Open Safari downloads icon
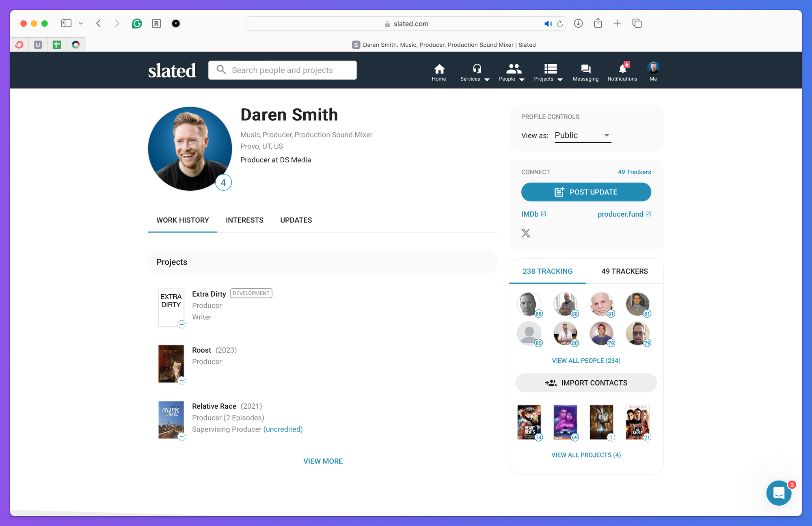 pos(578,23)
